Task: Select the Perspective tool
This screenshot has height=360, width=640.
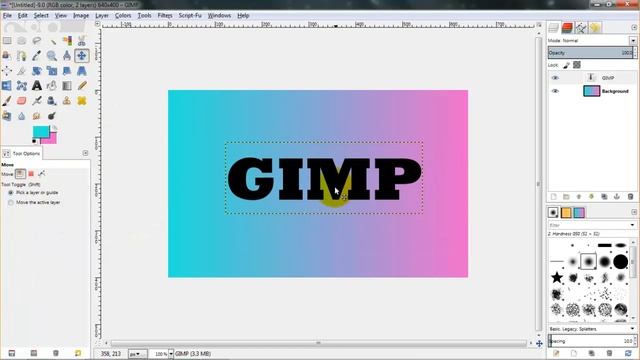Action: click(82, 71)
